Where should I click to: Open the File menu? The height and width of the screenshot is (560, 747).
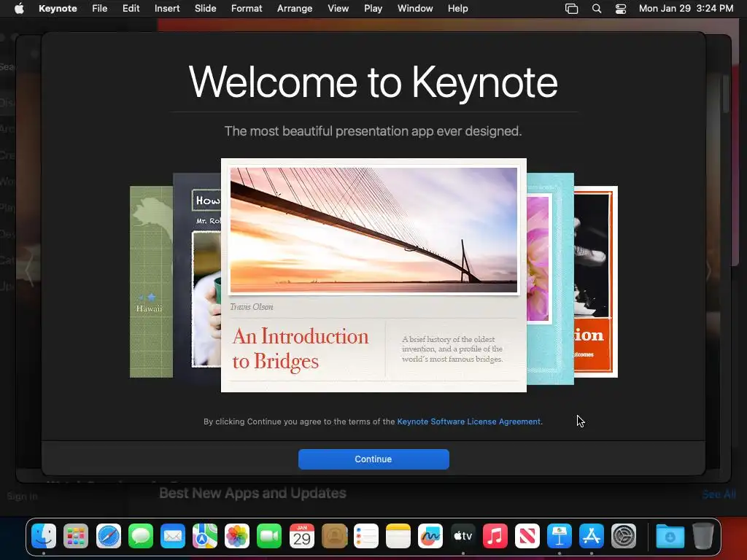[x=99, y=9]
